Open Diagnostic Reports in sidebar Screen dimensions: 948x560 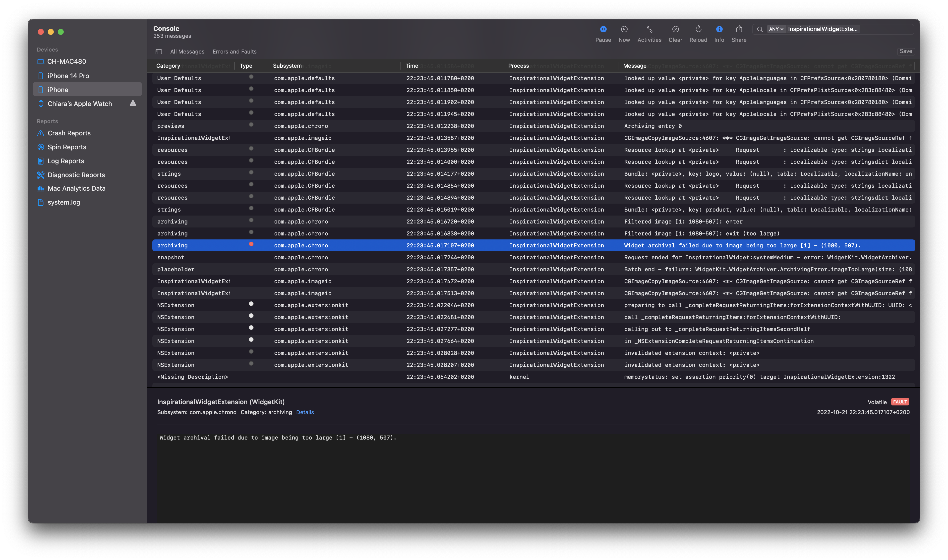76,175
